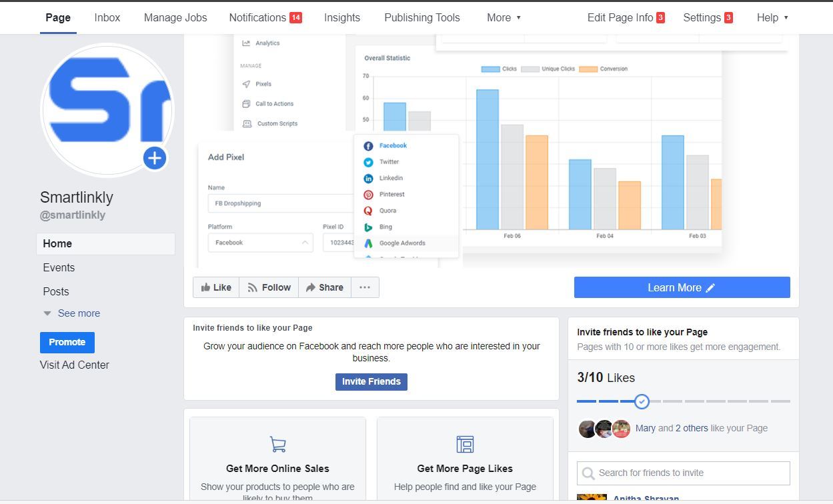Open the Inbox tab
Screen dimensions: 833x504
(x=107, y=18)
